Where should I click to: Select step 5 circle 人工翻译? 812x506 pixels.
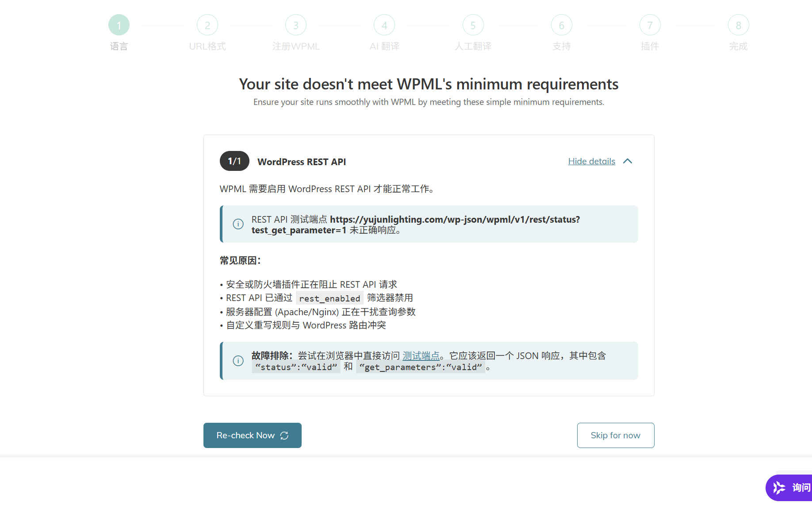[x=473, y=25]
